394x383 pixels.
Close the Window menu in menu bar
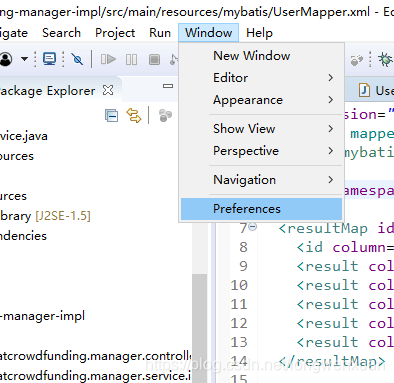(208, 33)
